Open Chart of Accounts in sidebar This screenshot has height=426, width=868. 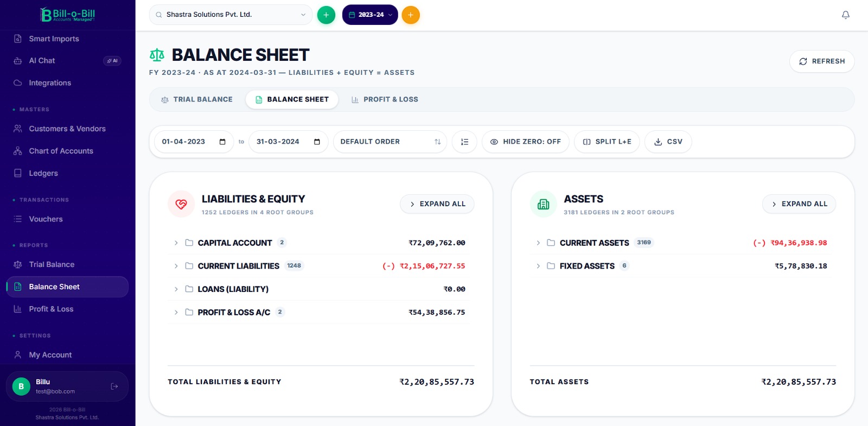click(x=67, y=151)
